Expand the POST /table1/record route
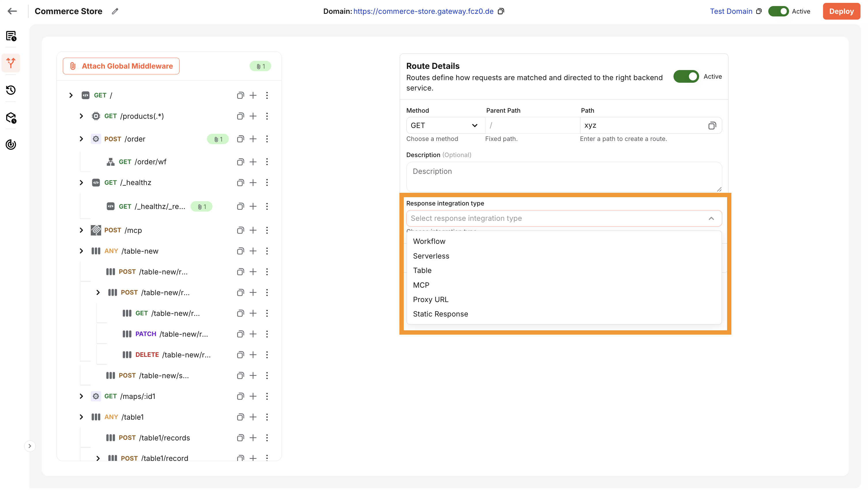Viewport: 868px width, 490px height. point(98,458)
